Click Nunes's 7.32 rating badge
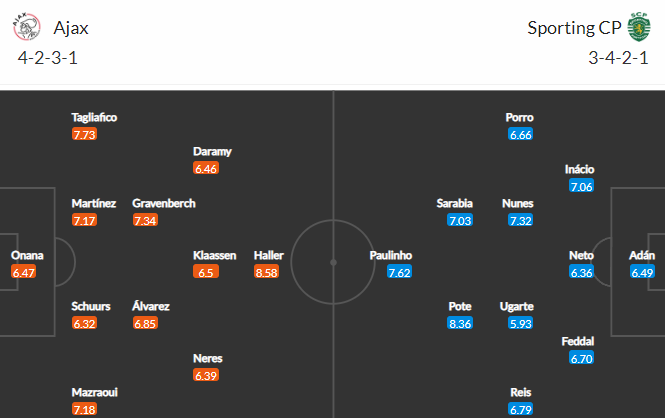The image size is (665, 418). pos(520,220)
